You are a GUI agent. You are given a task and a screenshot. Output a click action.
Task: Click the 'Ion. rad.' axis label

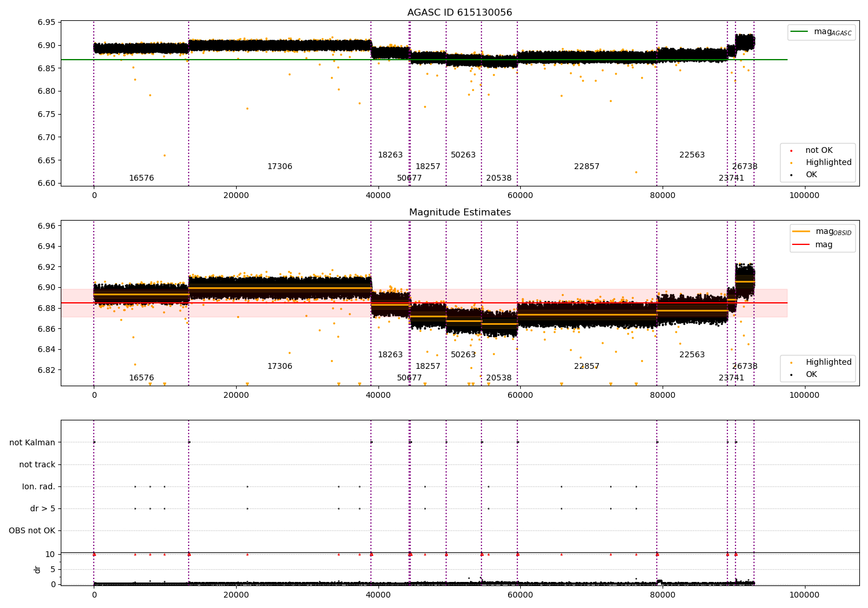[x=39, y=486]
